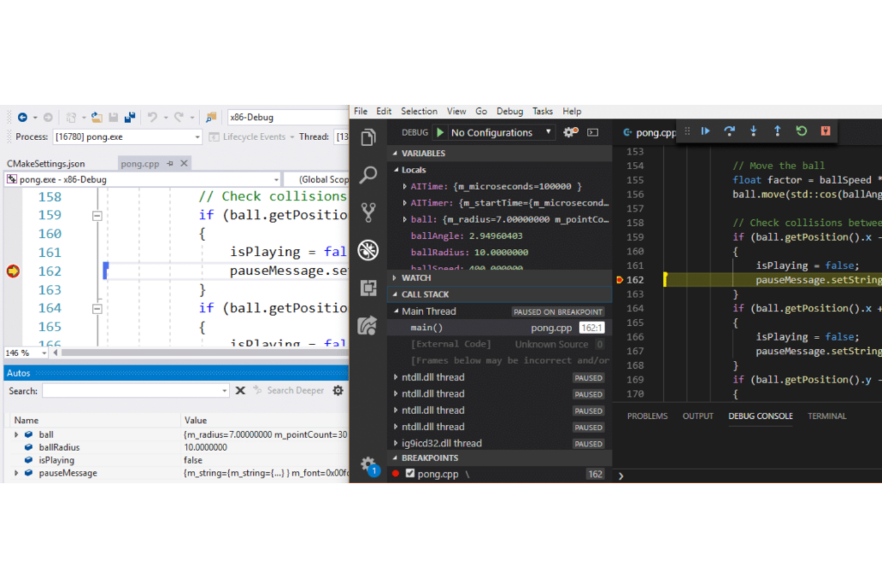Screen dimensions: 882x588
Task: Toggle the breakpoint on line 162
Action: pyautogui.click(x=620, y=279)
